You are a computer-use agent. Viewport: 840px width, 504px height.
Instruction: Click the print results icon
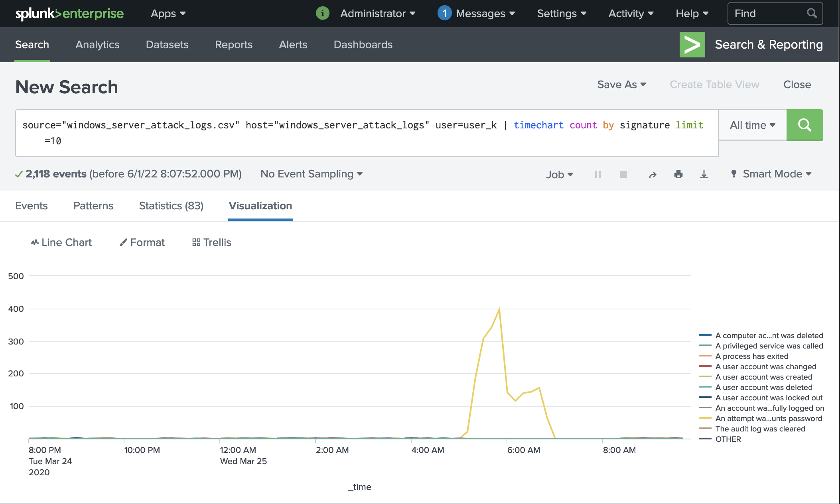(678, 174)
